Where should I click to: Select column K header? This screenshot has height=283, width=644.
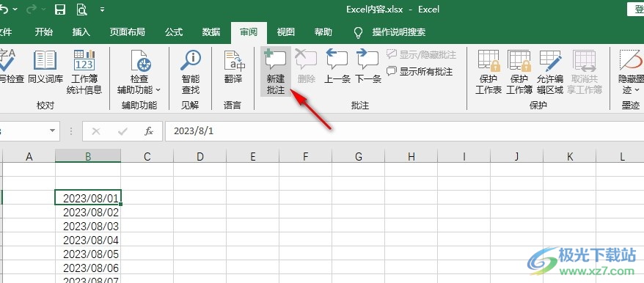(x=570, y=156)
